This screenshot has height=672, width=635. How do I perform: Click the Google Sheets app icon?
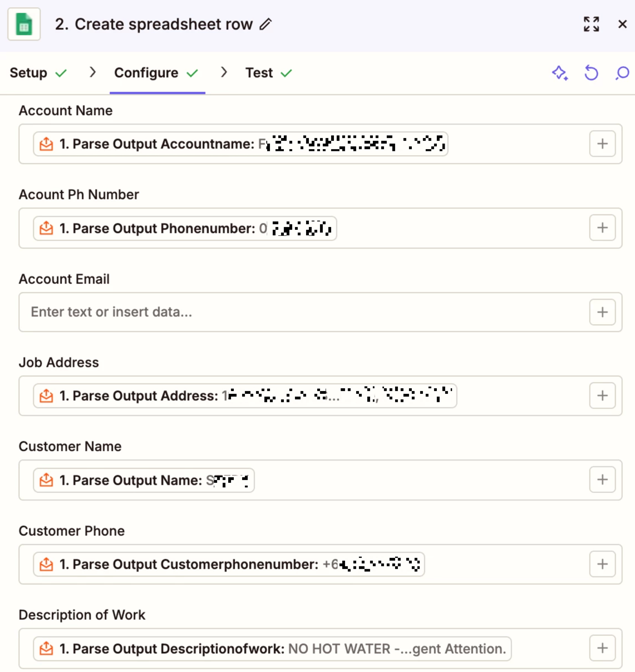point(24,24)
